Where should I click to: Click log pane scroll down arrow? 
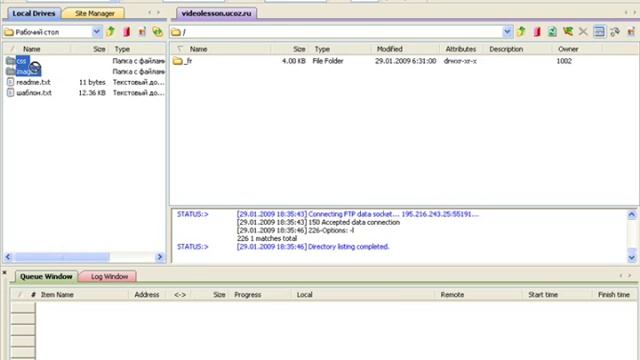click(631, 257)
